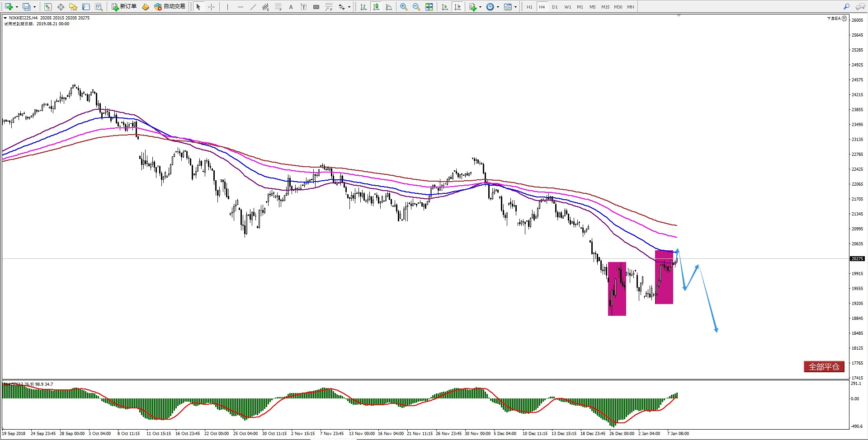The height and width of the screenshot is (440, 868).
Task: Zoom in on the chart
Action: click(x=403, y=7)
